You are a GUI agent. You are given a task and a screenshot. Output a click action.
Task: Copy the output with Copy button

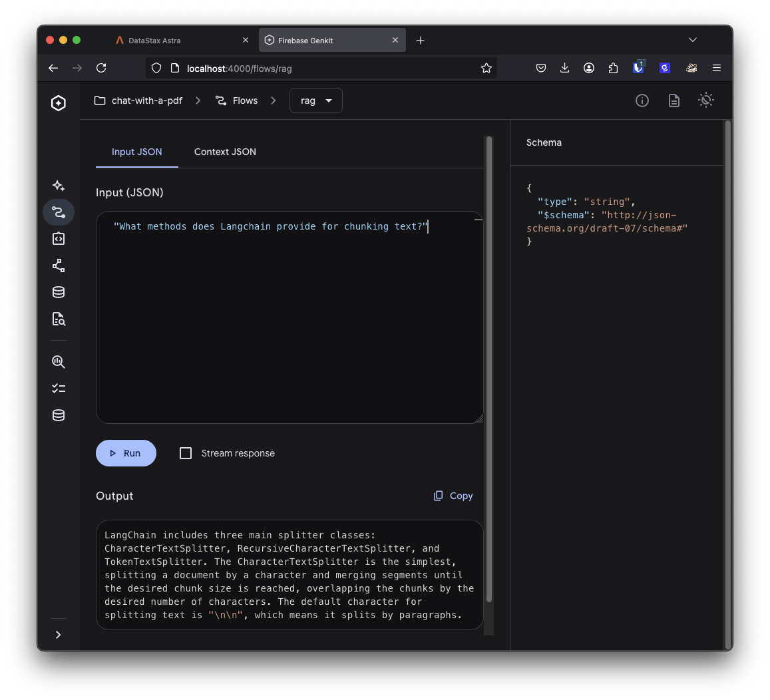453,496
